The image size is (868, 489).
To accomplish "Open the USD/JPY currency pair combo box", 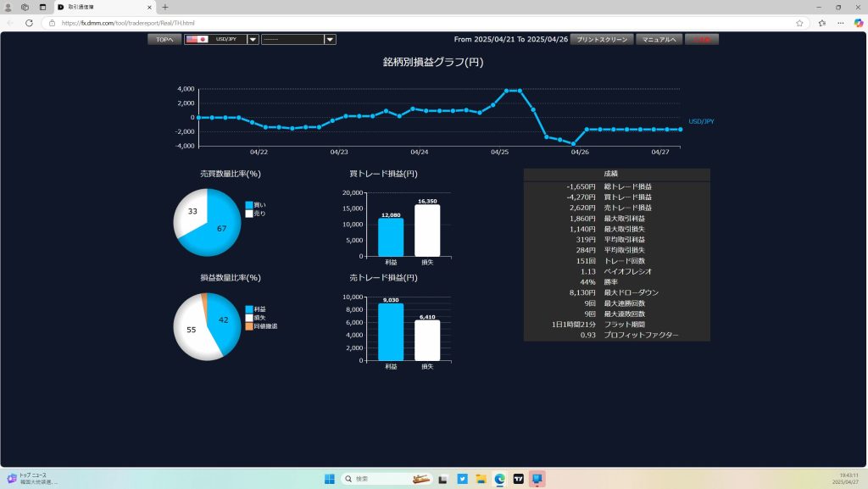I will click(216, 39).
